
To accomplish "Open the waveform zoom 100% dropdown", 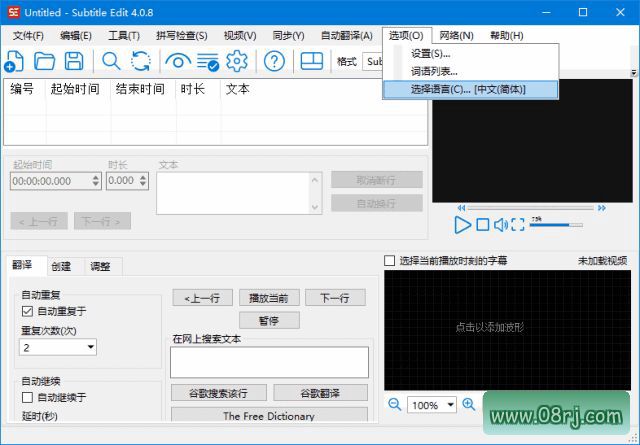I will coord(432,405).
